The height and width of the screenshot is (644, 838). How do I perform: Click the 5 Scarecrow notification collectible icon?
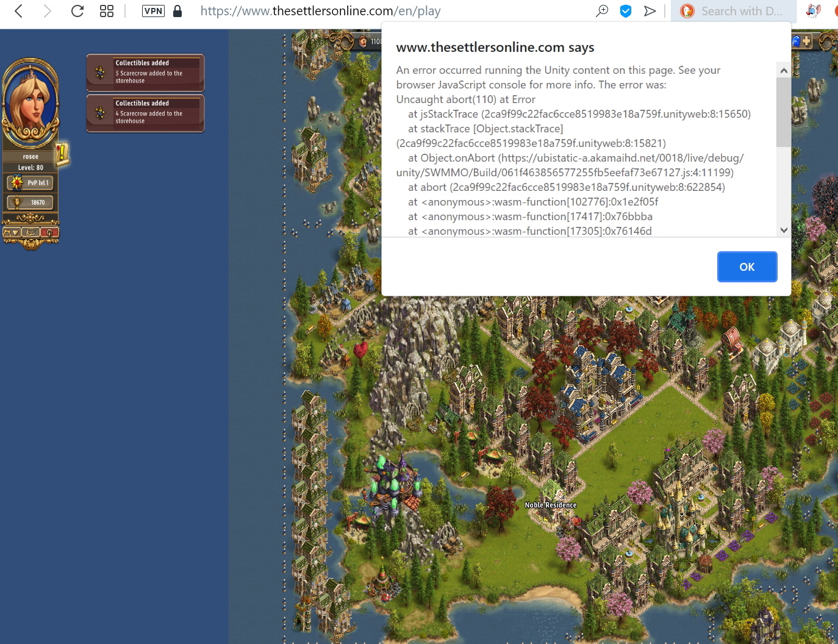tap(100, 73)
